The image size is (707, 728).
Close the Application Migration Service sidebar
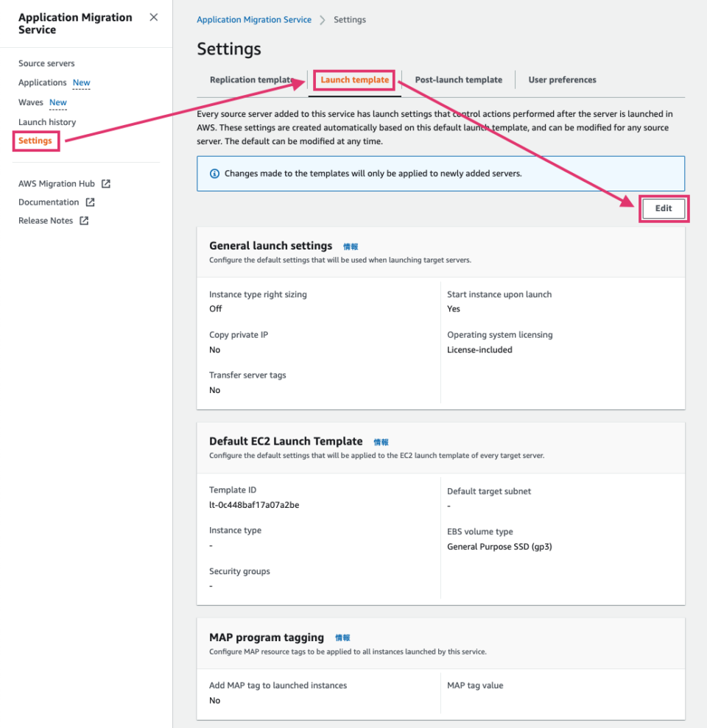coord(154,17)
